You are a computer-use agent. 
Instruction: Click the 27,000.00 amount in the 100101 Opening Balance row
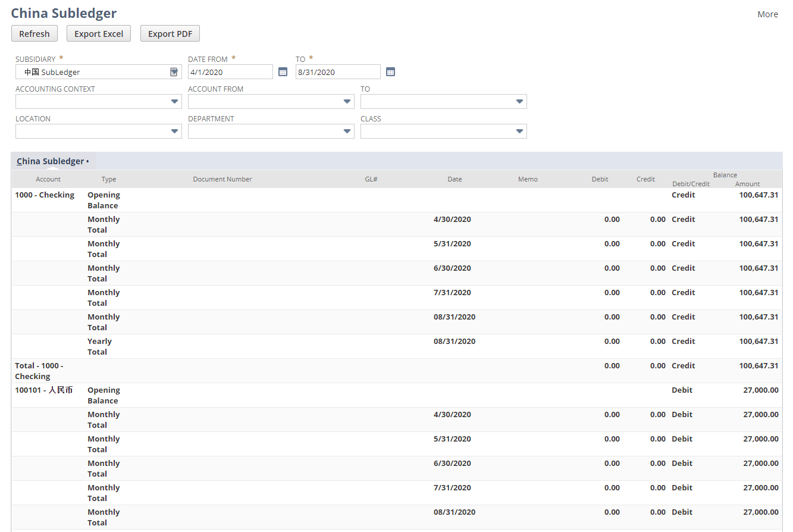(x=760, y=390)
